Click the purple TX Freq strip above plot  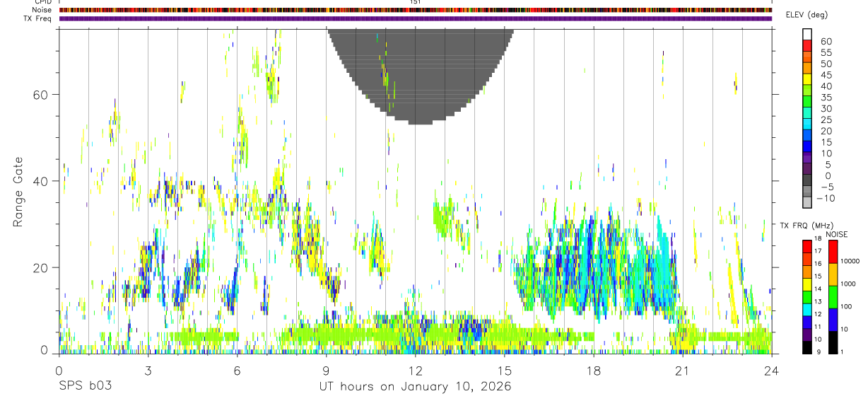point(415,18)
